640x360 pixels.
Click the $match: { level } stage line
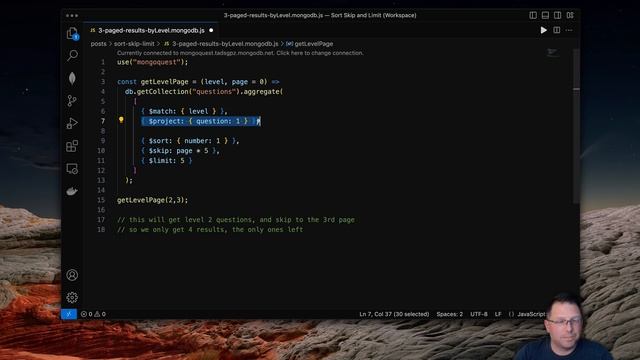(x=184, y=111)
